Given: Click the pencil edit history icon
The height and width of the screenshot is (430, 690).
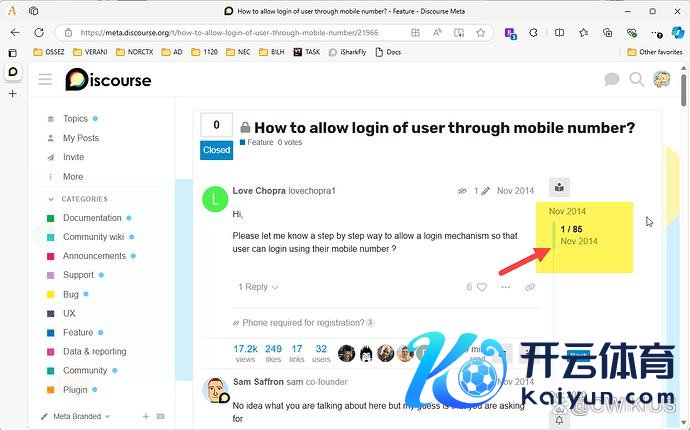Looking at the screenshot, I should (x=484, y=190).
